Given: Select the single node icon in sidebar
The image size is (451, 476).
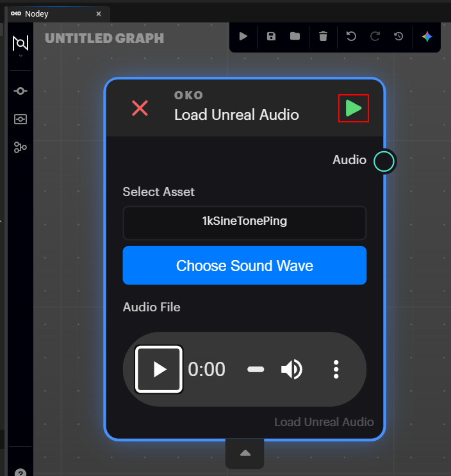Looking at the screenshot, I should 20,91.
